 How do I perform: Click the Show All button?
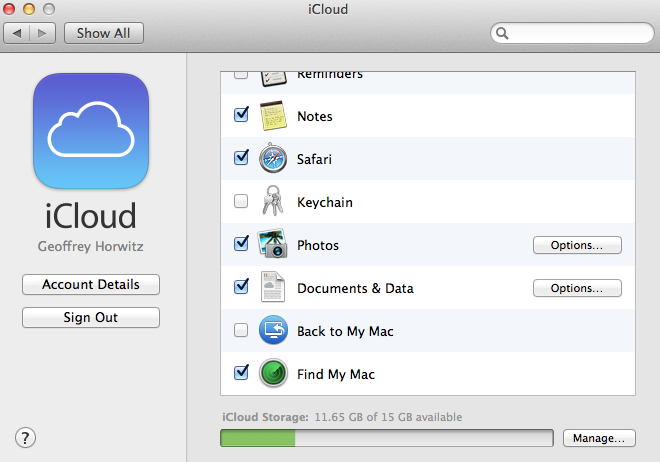pyautogui.click(x=104, y=33)
